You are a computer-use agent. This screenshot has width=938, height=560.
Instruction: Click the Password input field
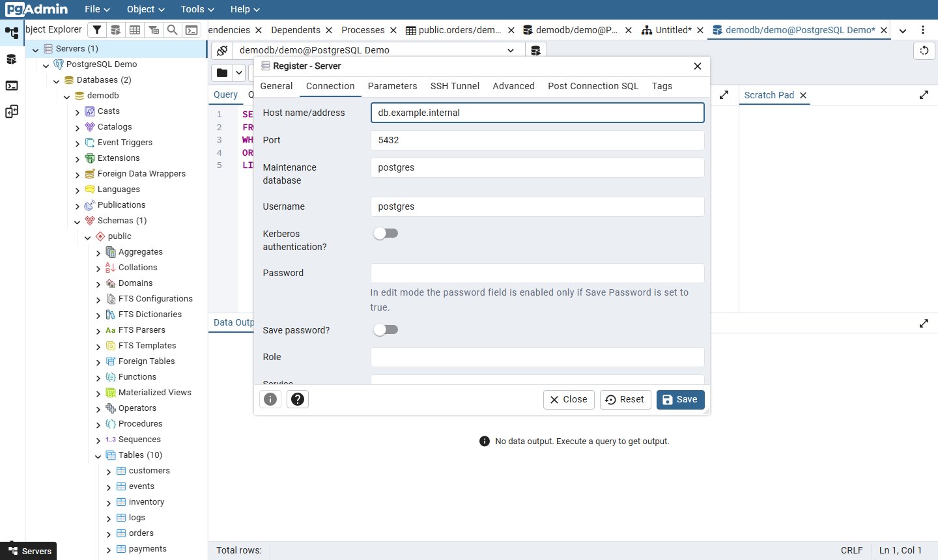(x=537, y=273)
